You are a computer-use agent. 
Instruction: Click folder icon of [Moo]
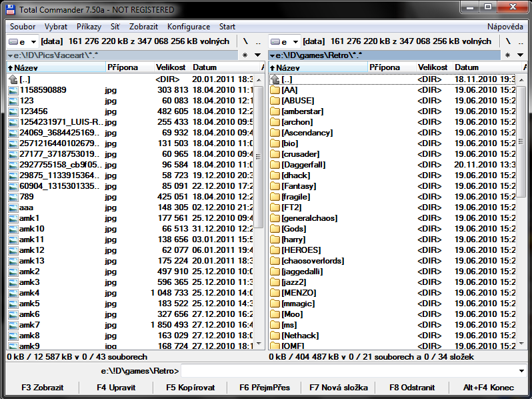click(x=275, y=314)
